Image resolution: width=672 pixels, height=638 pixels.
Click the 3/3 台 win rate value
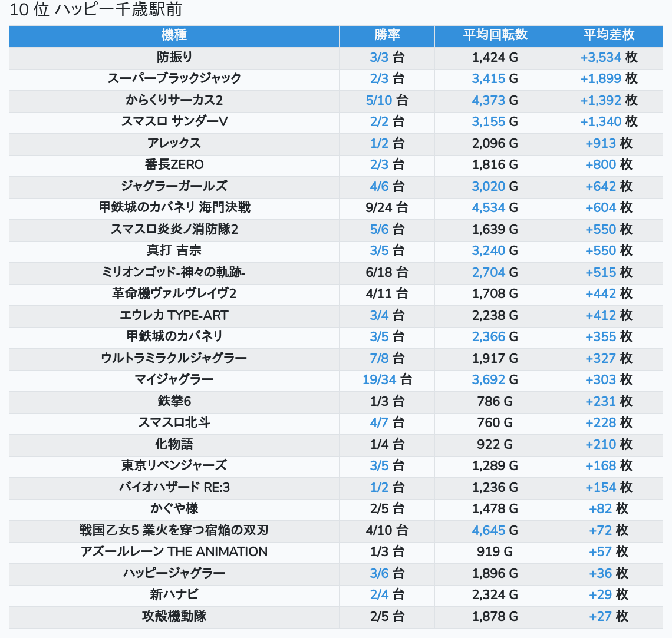click(x=387, y=57)
